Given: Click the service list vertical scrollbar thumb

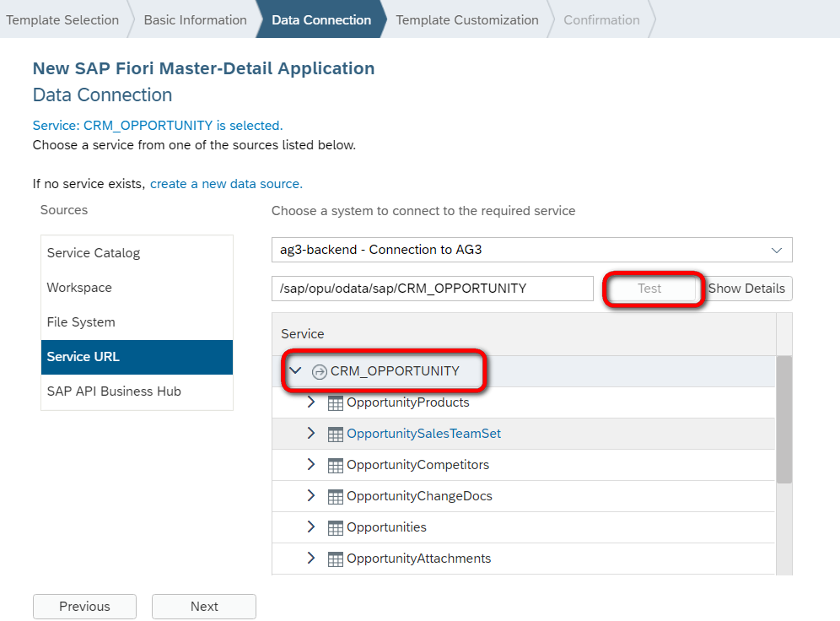Looking at the screenshot, I should [784, 419].
